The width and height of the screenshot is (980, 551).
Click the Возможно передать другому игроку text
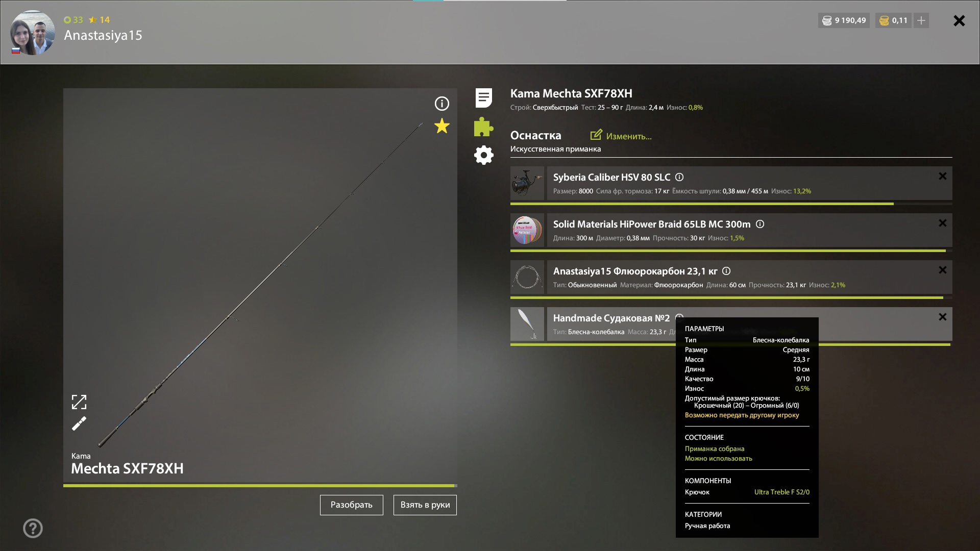click(x=742, y=415)
